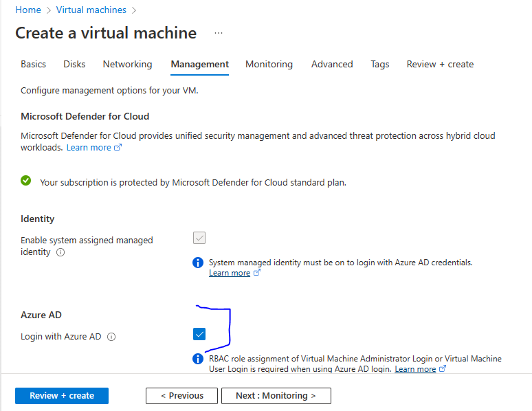532x411 pixels.
Task: Click the green check icon for the Defender status
Action: coord(26,181)
